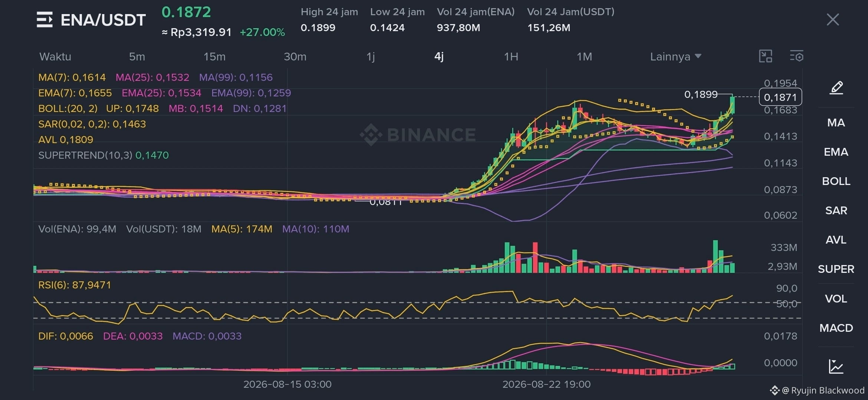Click the 0,1899 high price marker on chart
This screenshot has height=400, width=868.
(701, 95)
